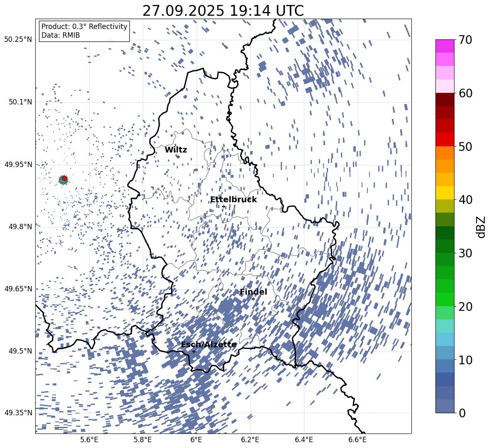Click the Esch/Alzette station cross marker
Viewport: 491px width, 448px height.
[194, 351]
